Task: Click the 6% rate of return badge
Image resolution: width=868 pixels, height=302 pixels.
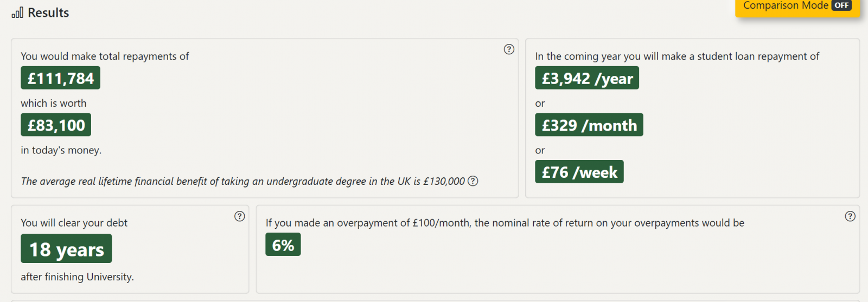Action: (x=283, y=245)
